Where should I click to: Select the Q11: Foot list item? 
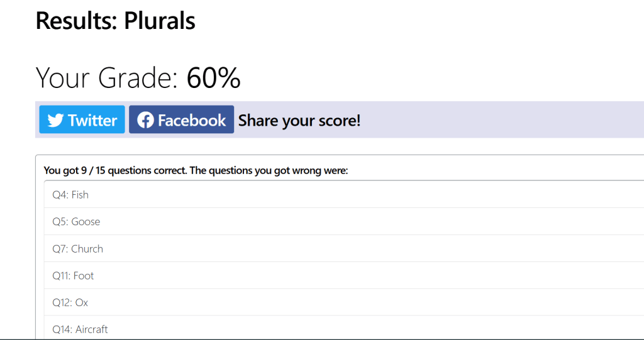click(73, 276)
